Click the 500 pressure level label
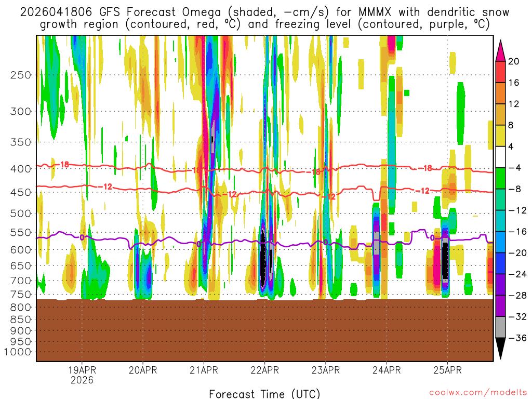 click(21, 213)
